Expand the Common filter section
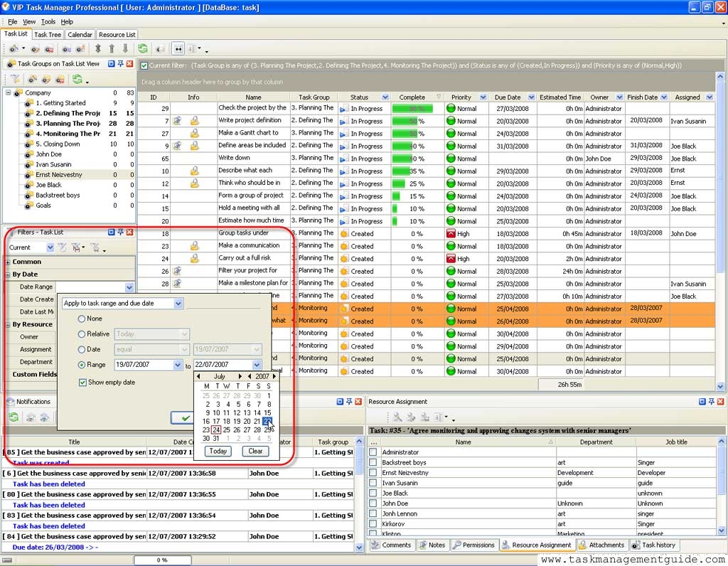 [x=8, y=262]
